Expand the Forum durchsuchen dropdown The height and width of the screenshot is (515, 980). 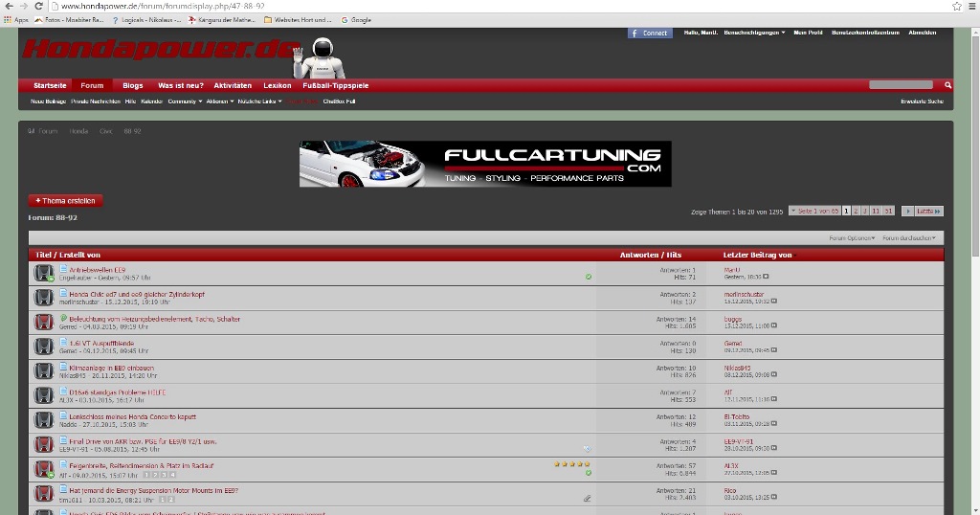point(908,237)
